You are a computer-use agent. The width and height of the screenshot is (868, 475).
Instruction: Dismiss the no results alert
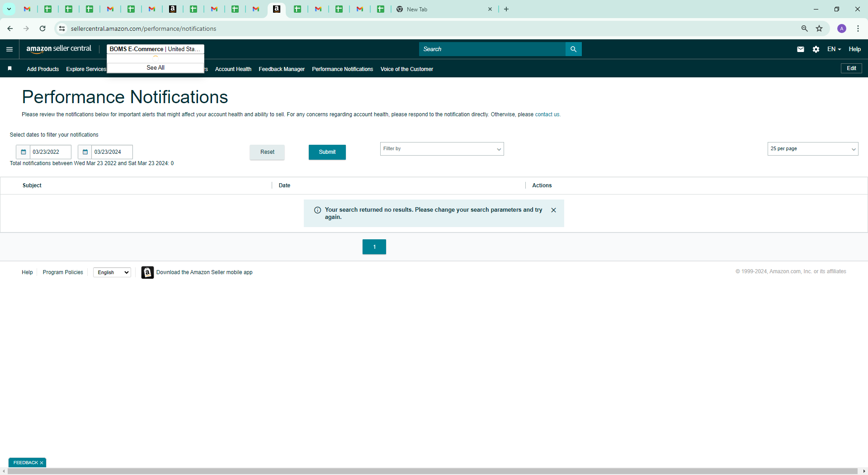(x=553, y=210)
